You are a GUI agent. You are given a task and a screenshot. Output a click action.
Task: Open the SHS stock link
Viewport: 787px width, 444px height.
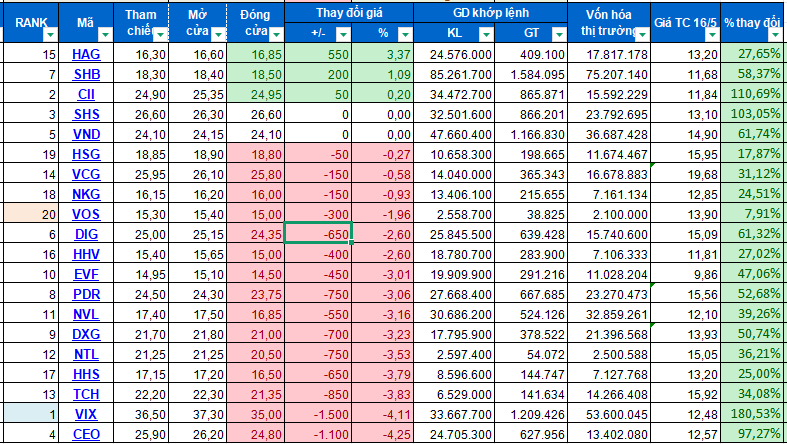(x=86, y=114)
